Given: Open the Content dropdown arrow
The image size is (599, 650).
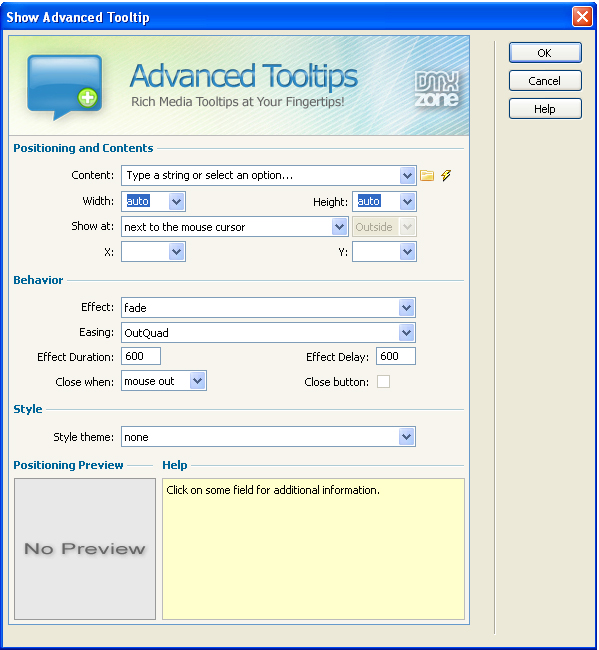Looking at the screenshot, I should [407, 176].
